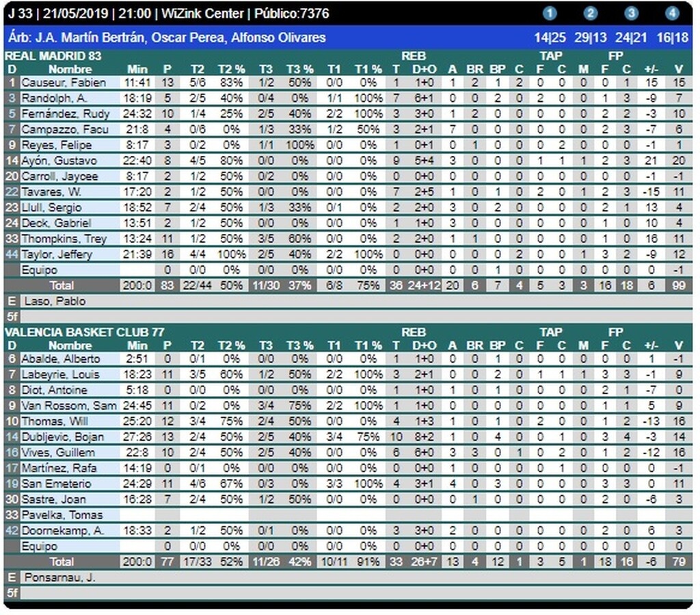
Task: Click Valencia T1 total 10/11
Action: pyautogui.click(x=334, y=562)
